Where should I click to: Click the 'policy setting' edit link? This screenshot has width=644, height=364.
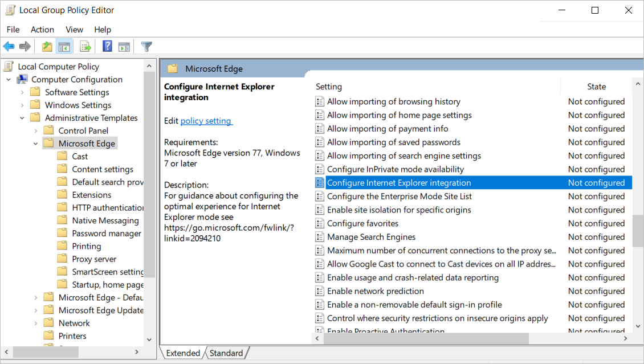[x=206, y=121]
